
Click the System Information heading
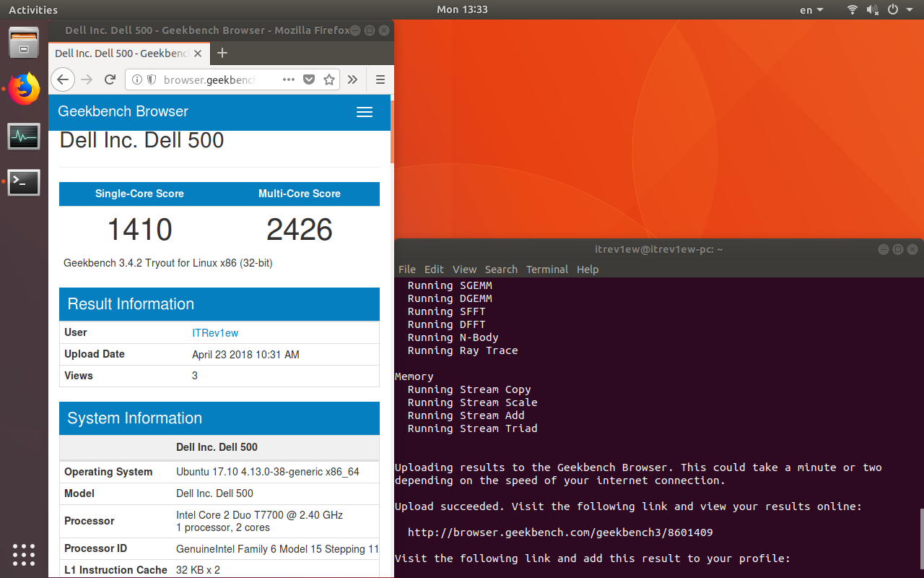135,418
